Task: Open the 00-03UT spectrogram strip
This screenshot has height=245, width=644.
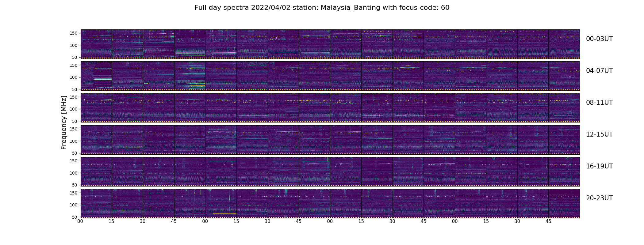Action: coord(330,44)
